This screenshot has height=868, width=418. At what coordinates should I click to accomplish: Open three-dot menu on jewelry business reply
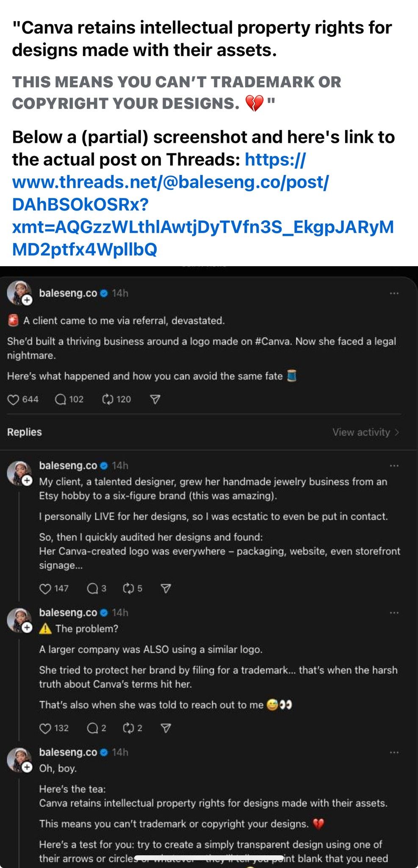coord(394,466)
